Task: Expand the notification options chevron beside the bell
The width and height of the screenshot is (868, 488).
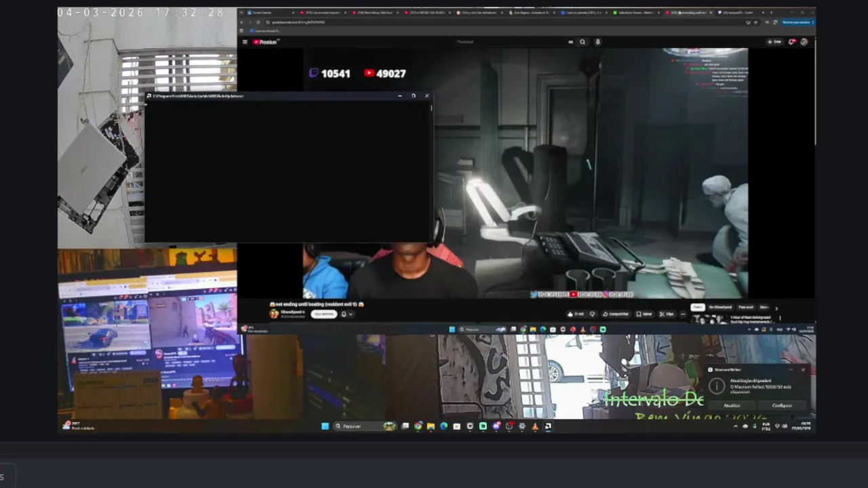Action: [x=351, y=314]
